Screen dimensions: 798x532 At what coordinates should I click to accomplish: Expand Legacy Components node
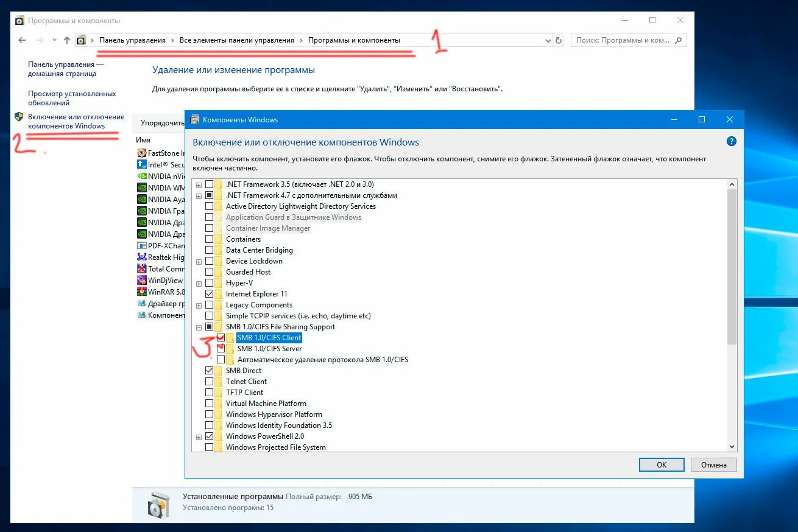199,305
